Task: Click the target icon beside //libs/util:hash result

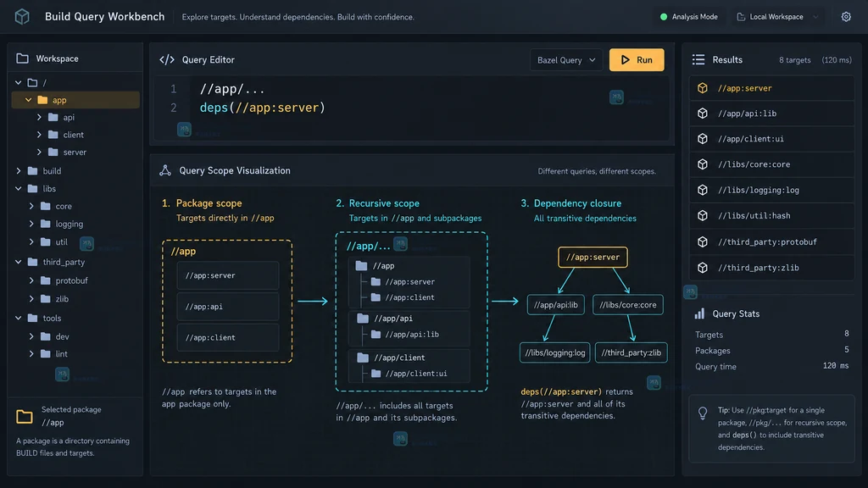Action: click(703, 216)
